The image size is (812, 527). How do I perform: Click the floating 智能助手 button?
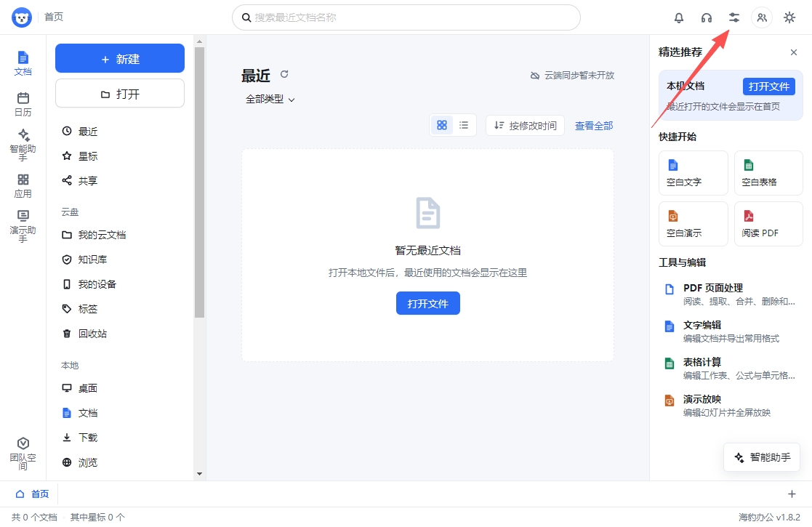[x=762, y=458]
